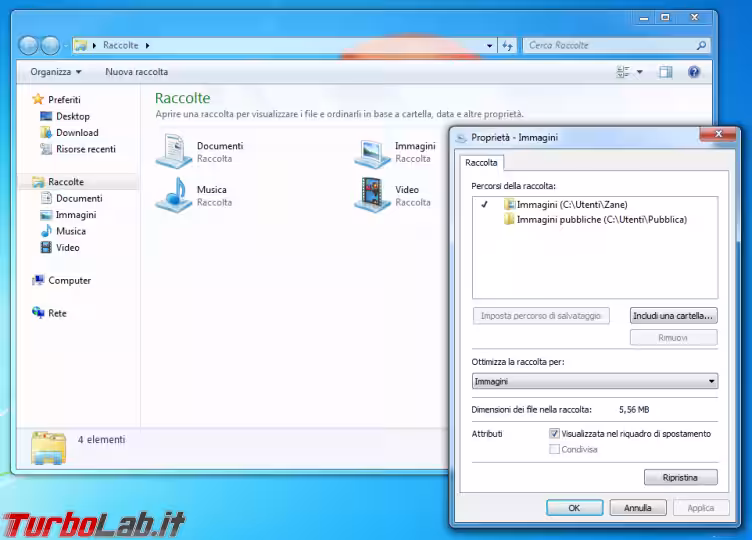The width and height of the screenshot is (752, 540).
Task: Select the Musica note icon in sidebar
Action: click(x=46, y=231)
